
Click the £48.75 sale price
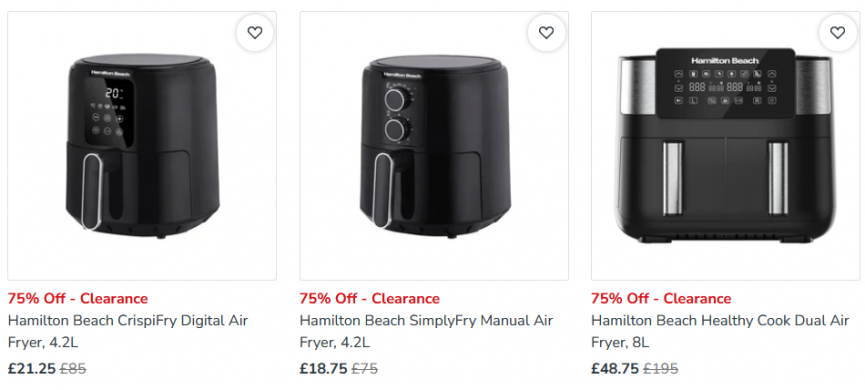[615, 368]
